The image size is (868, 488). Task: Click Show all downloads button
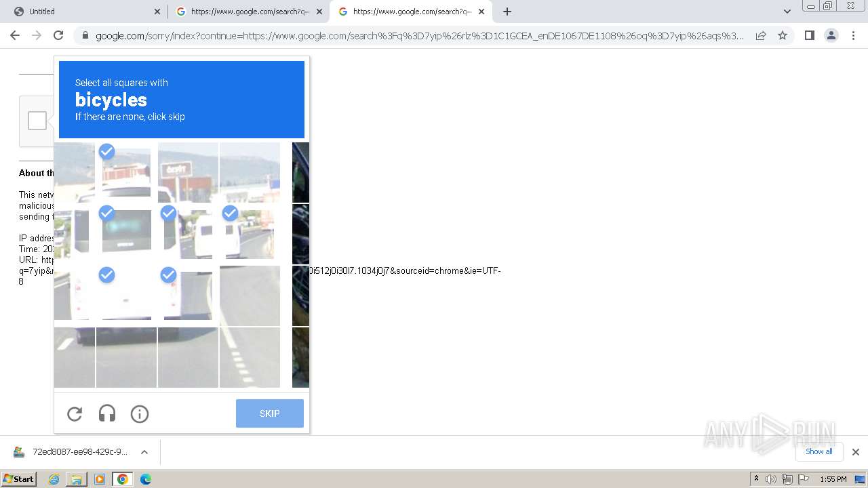point(819,451)
